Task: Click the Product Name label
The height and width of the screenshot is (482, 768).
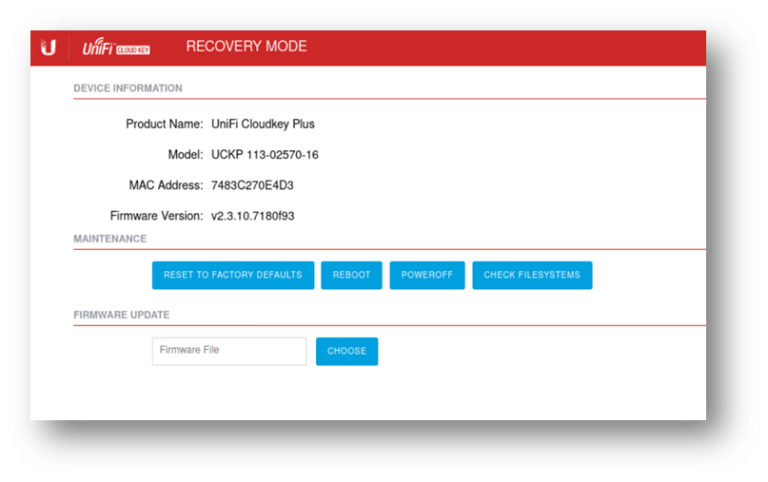Action: tap(164, 124)
